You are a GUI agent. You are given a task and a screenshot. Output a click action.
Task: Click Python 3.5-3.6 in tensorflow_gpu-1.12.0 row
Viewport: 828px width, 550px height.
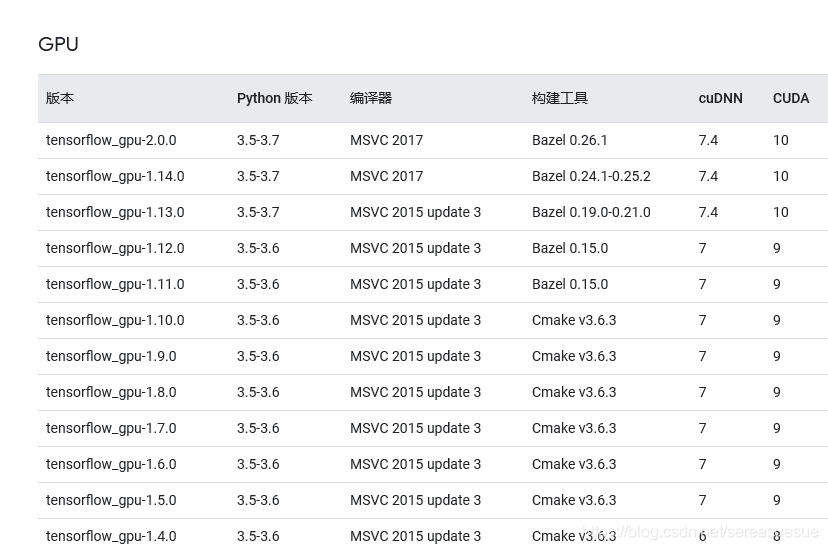click(258, 248)
